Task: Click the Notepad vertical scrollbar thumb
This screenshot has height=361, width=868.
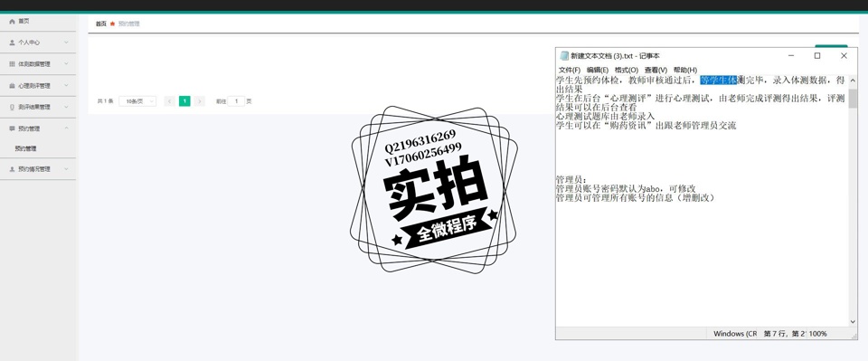Action: click(853, 98)
